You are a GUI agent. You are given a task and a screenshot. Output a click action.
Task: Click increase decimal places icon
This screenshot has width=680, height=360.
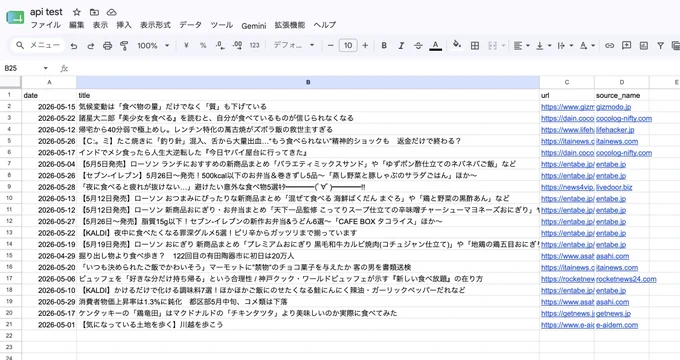pyautogui.click(x=237, y=45)
